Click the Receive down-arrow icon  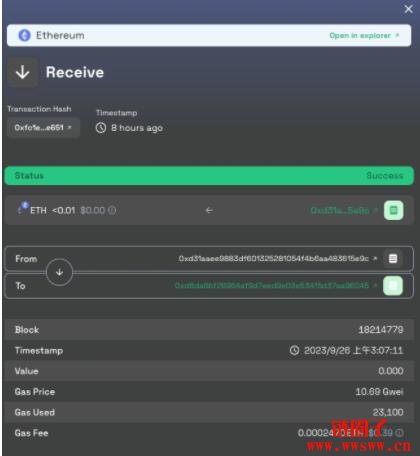(23, 72)
